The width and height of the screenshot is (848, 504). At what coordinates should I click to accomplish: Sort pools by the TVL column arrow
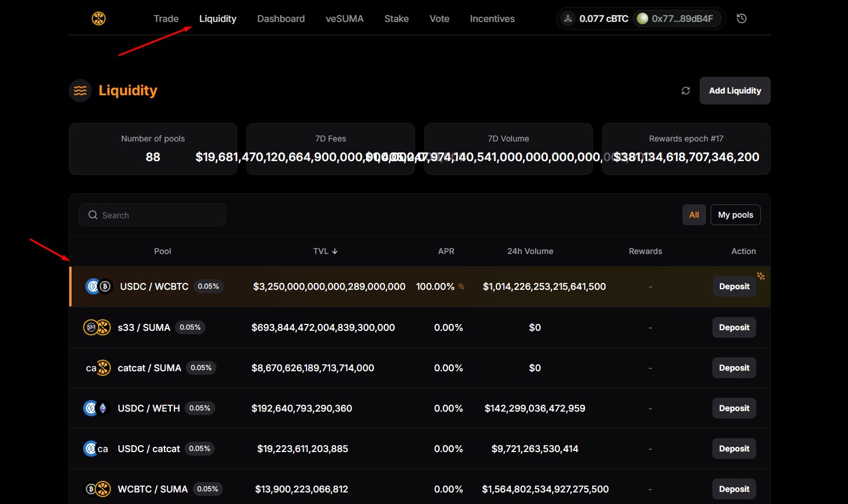tap(335, 251)
